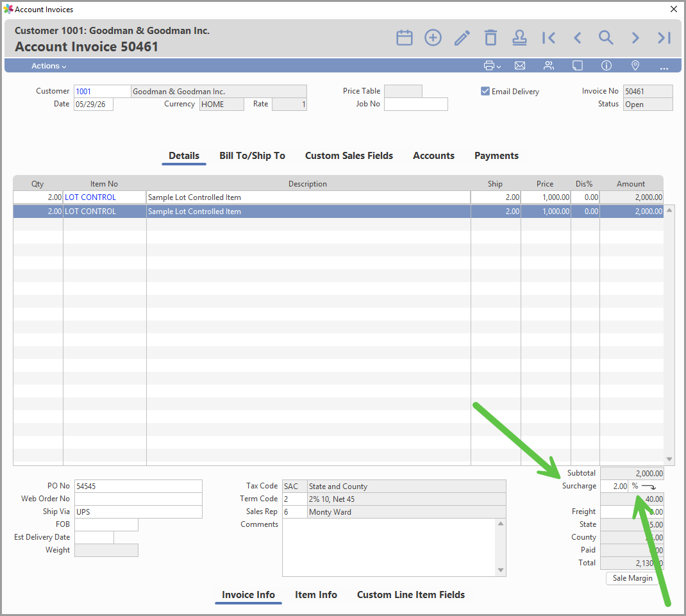Select the highlighted second LOT CONTROL row
Screen dimensions: 686x616
(338, 212)
